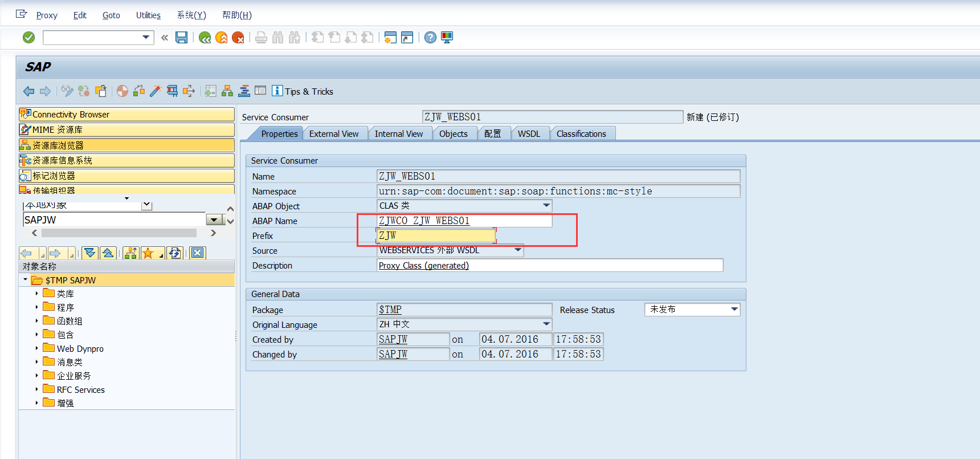Open the Goto menu

111,15
